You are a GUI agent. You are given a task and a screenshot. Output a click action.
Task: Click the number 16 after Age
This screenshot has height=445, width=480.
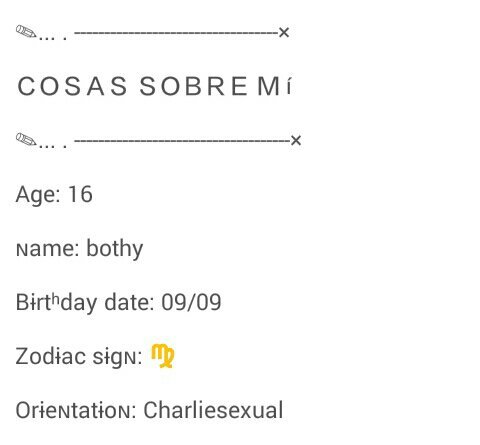tap(80, 194)
